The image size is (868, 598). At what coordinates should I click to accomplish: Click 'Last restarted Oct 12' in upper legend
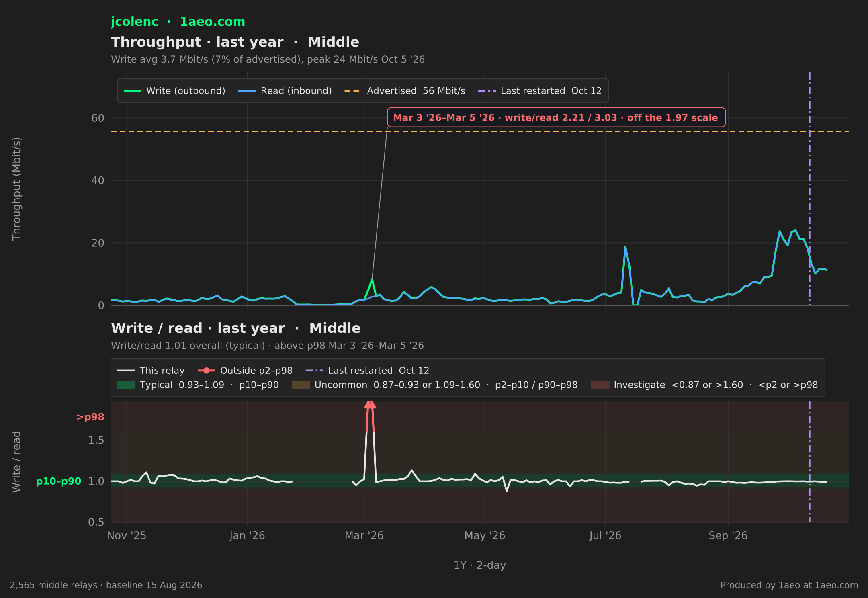point(540,91)
